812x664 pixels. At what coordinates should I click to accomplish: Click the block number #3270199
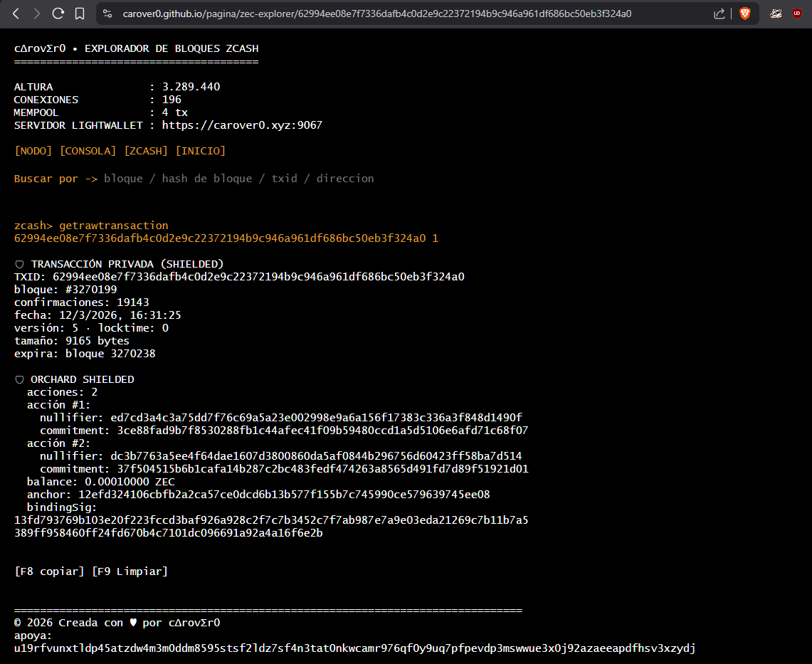(x=91, y=290)
